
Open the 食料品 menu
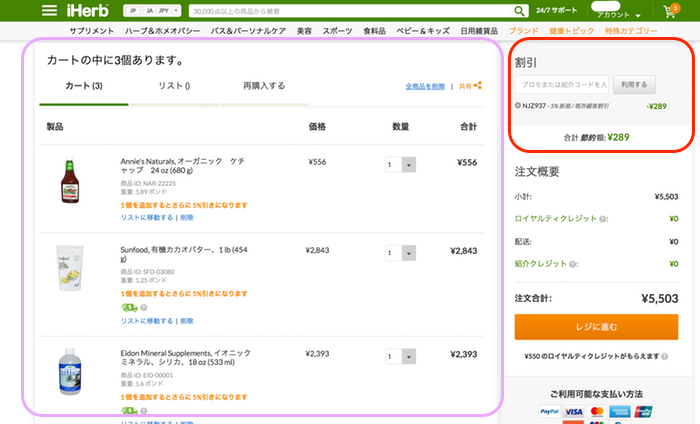tap(374, 31)
